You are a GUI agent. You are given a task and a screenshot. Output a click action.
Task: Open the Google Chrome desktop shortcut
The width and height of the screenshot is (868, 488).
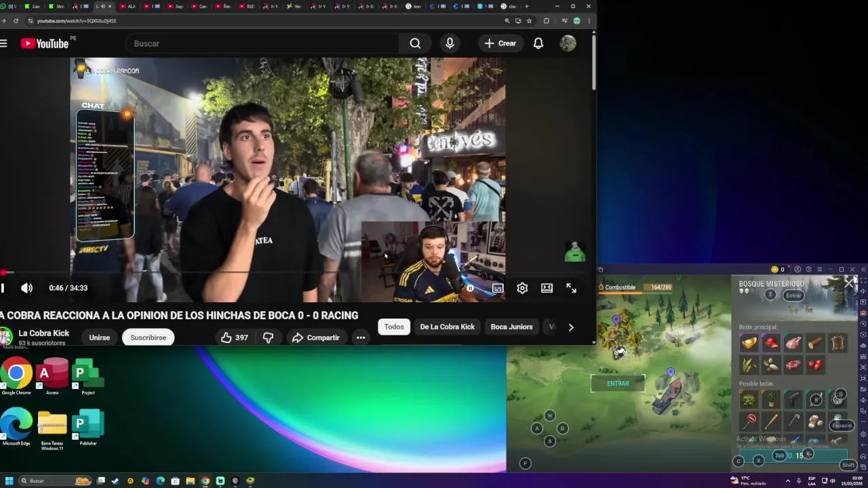pos(16,377)
